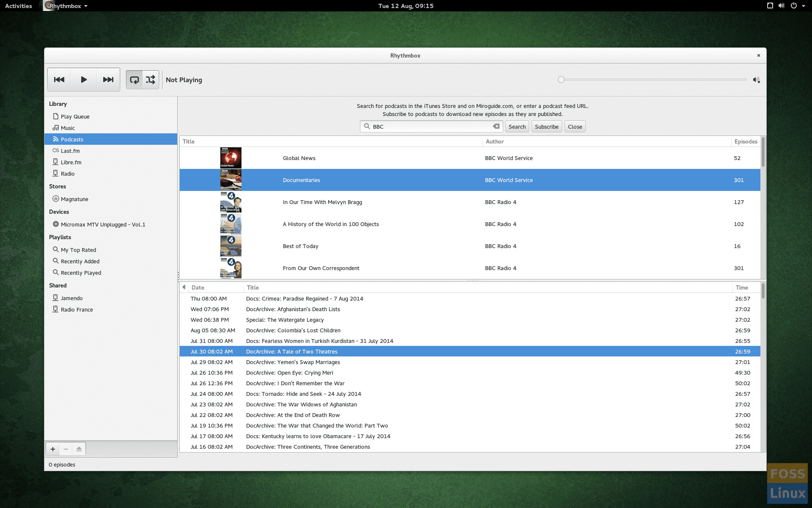
Task: Start playback with the Play button
Action: click(84, 80)
